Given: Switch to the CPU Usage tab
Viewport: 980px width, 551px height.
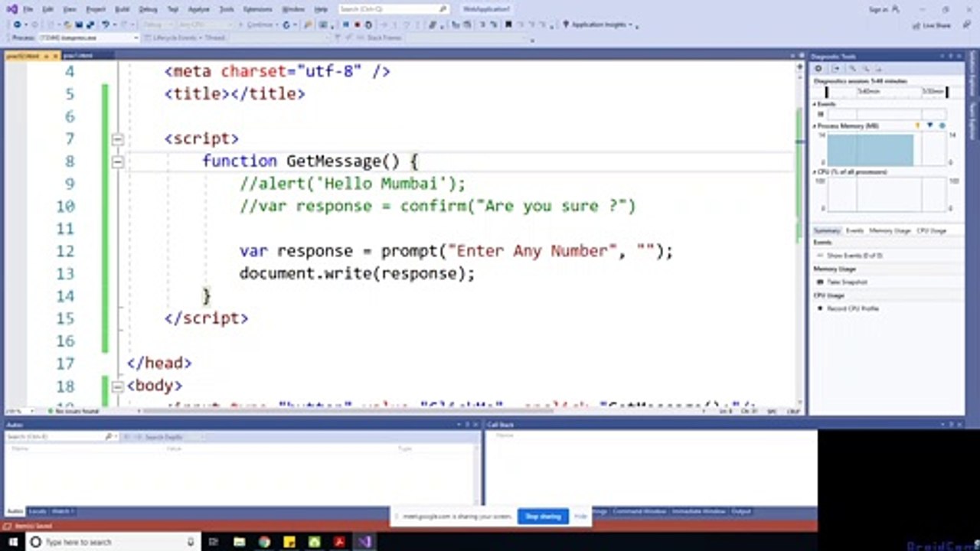Looking at the screenshot, I should pos(932,230).
